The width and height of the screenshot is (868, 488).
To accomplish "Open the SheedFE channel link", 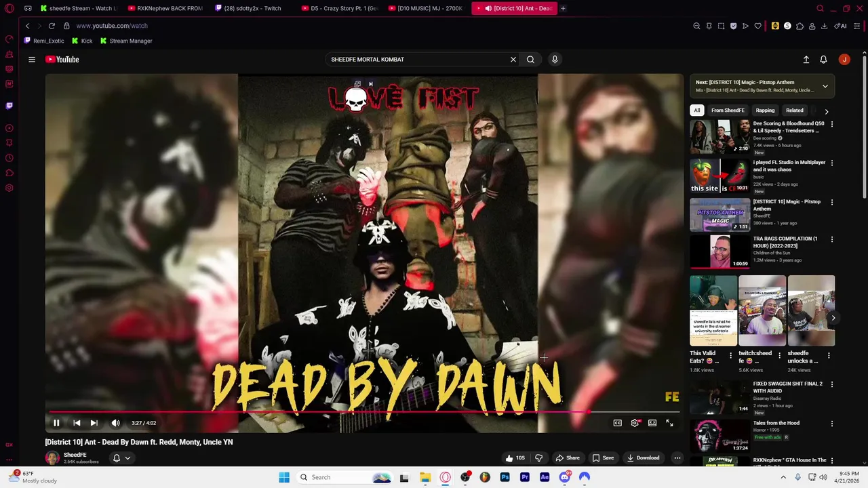I will pyautogui.click(x=75, y=455).
